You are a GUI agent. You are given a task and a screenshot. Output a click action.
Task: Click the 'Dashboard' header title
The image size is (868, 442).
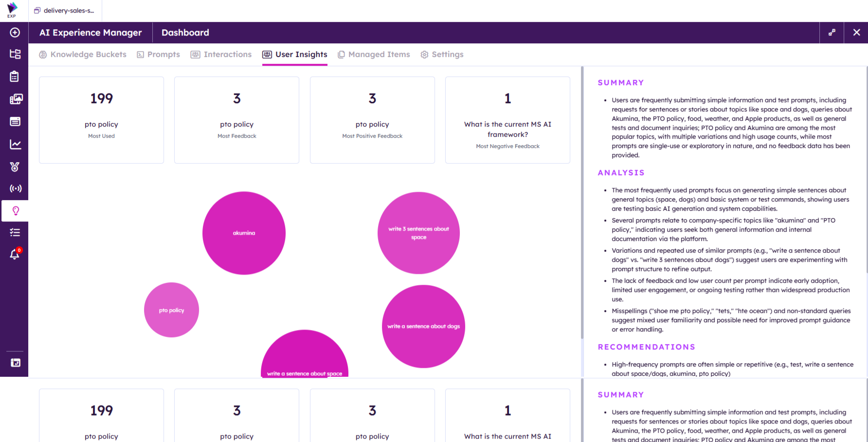185,33
